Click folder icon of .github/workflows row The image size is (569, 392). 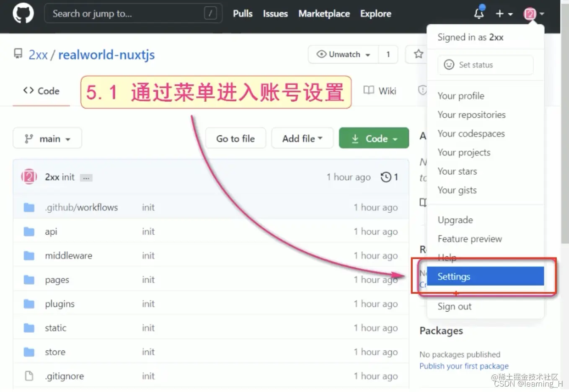[29, 207]
